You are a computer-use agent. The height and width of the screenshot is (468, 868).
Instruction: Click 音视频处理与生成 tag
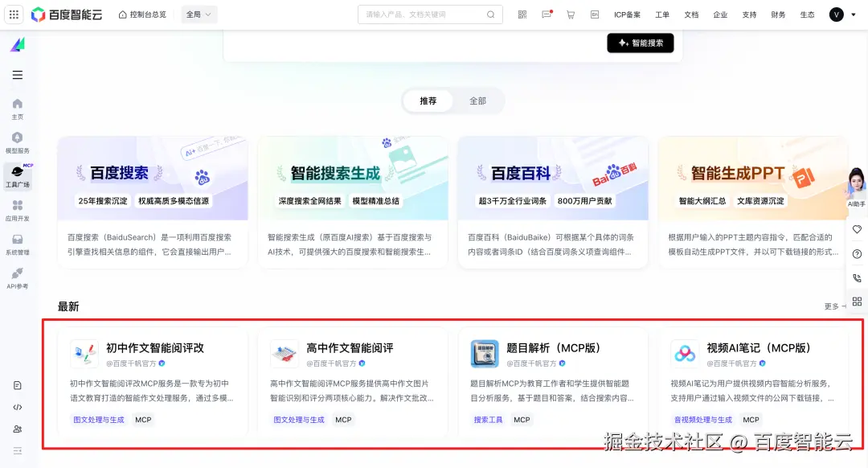[x=703, y=420]
